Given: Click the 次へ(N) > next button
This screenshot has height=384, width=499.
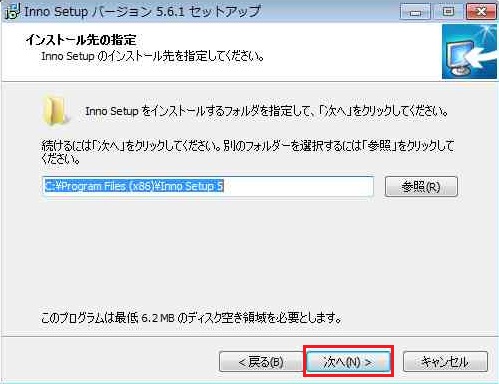Looking at the screenshot, I should [x=348, y=361].
